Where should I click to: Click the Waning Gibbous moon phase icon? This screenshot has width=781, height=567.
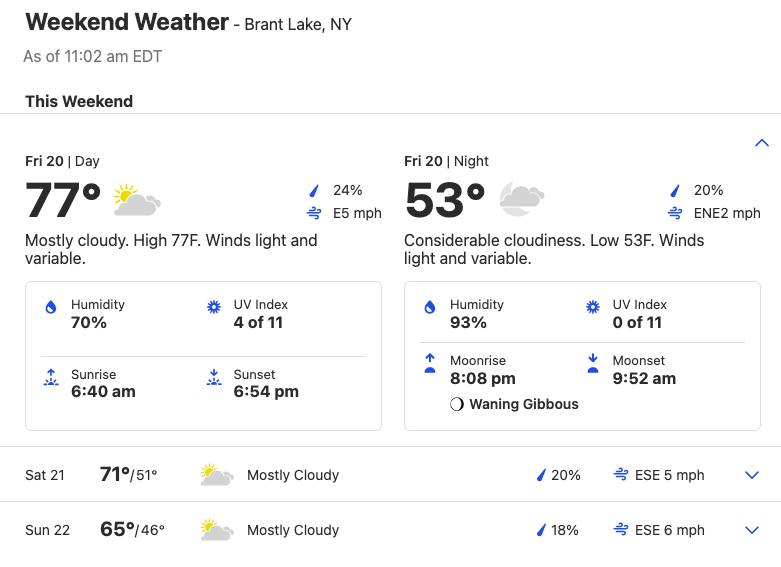click(x=456, y=404)
